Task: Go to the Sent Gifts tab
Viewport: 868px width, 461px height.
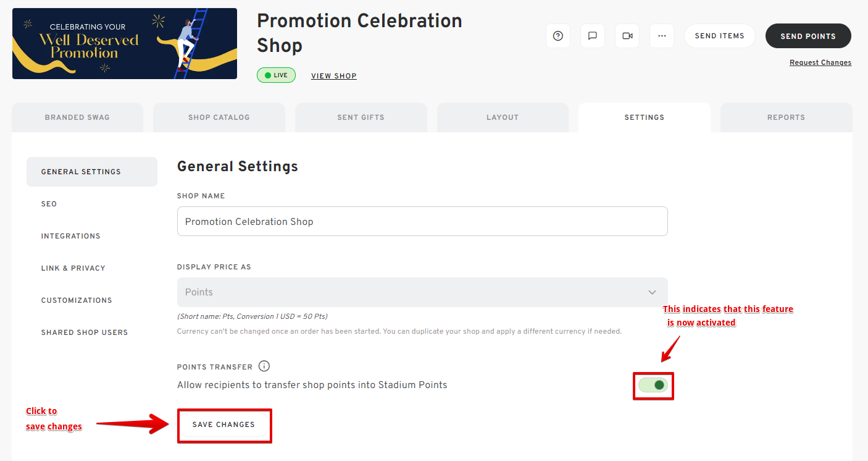Action: (361, 117)
